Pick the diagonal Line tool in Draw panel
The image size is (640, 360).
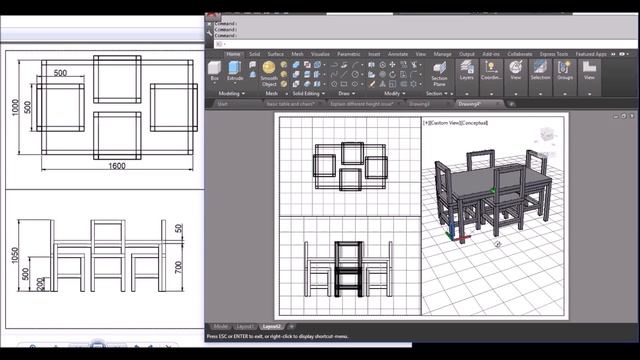[x=344, y=74]
